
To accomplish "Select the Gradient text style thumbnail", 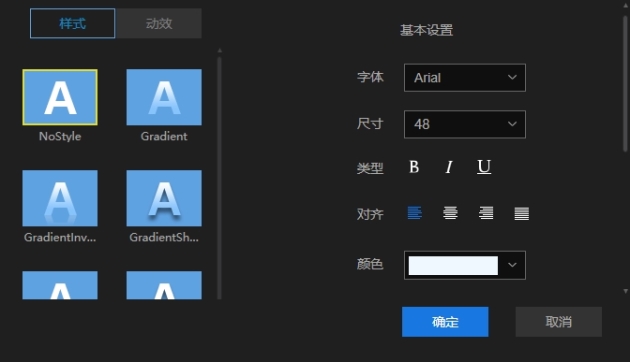I will coord(164,97).
